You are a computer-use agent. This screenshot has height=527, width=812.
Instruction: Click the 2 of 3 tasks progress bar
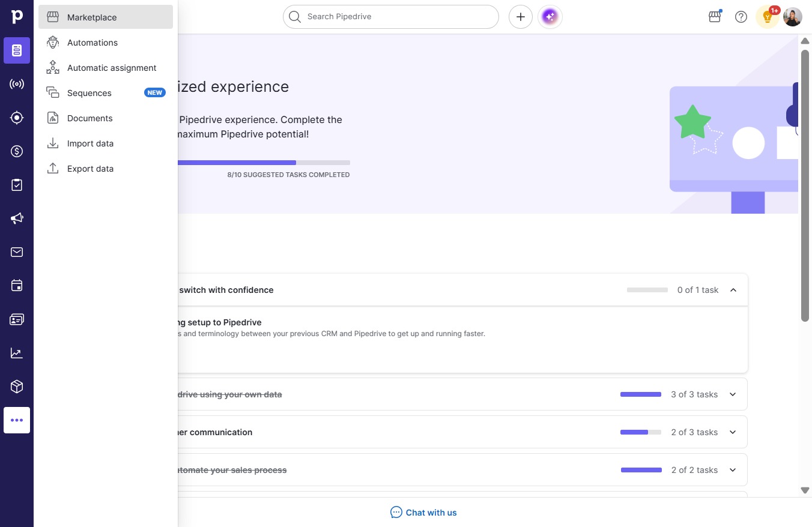click(x=641, y=432)
